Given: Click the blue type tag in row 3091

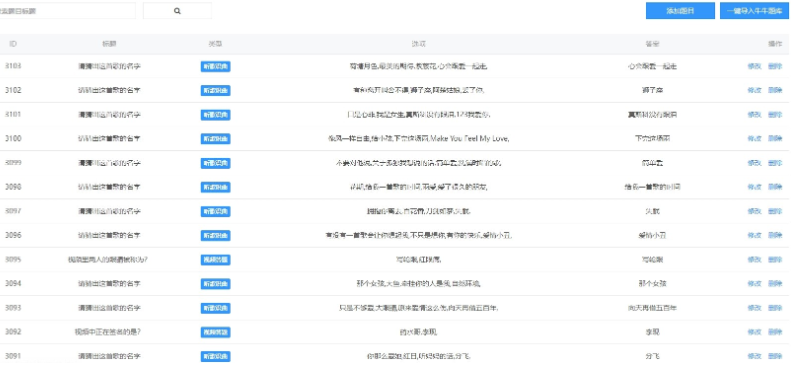Looking at the screenshot, I should point(216,356).
